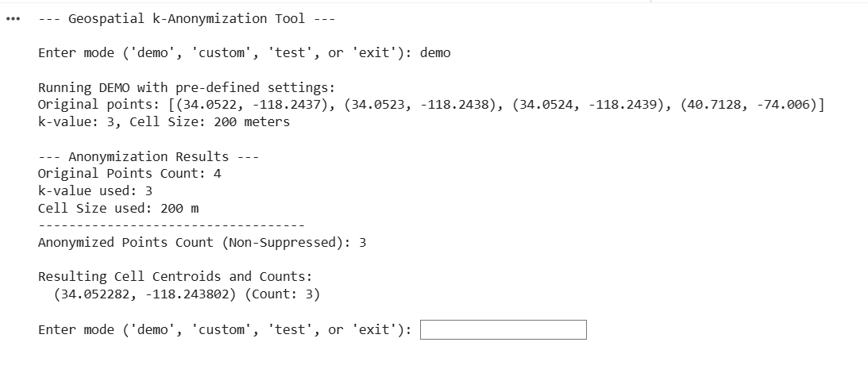The height and width of the screenshot is (369, 868).
Task: Click the 'k-value used: 3' line
Action: [95, 190]
